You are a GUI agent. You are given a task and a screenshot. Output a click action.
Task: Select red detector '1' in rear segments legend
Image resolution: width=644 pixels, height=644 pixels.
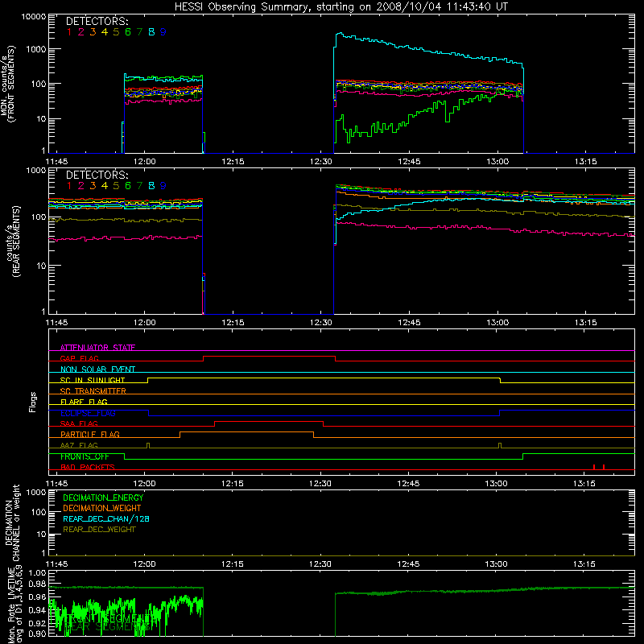[69, 186]
